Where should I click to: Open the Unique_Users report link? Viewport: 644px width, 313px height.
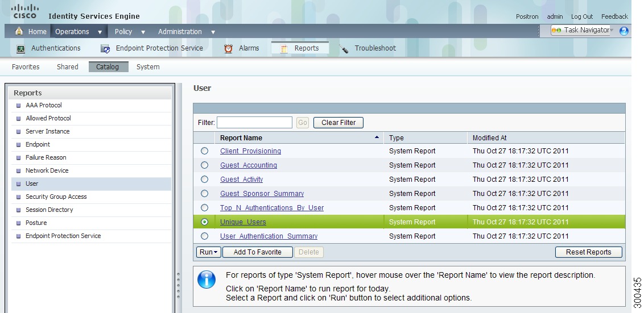tap(243, 222)
